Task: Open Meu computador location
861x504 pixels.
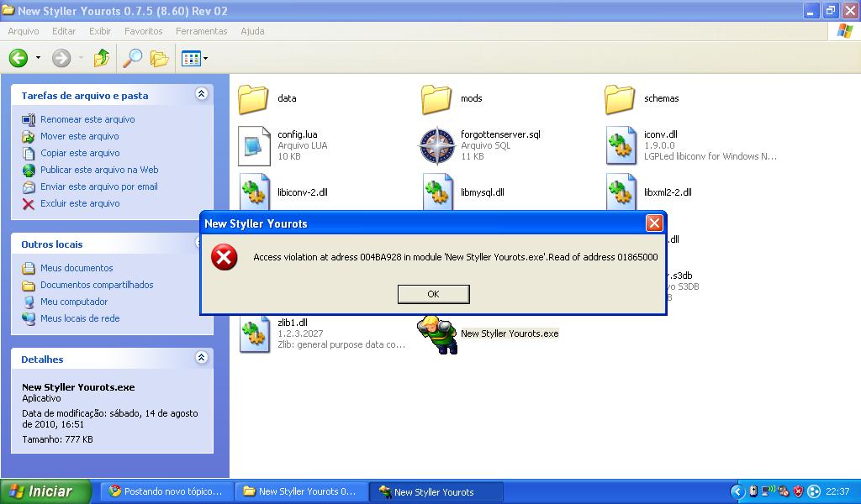Action: click(x=74, y=302)
